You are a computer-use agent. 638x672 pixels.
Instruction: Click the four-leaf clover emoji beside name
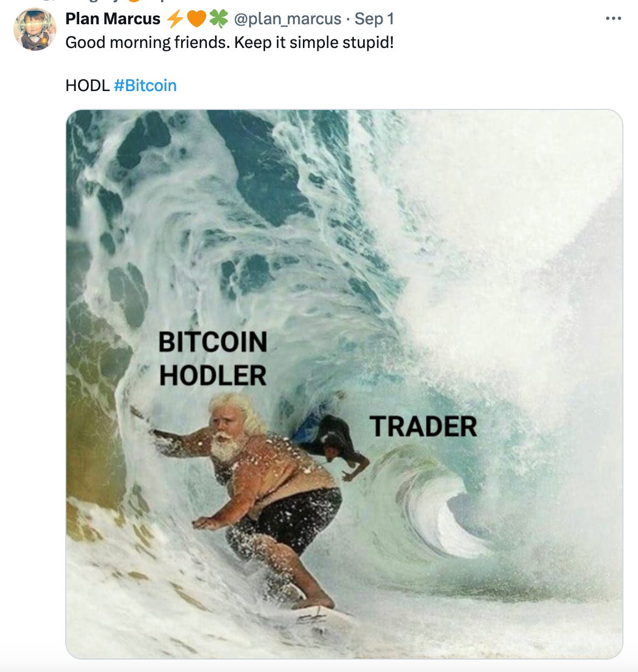tap(218, 19)
